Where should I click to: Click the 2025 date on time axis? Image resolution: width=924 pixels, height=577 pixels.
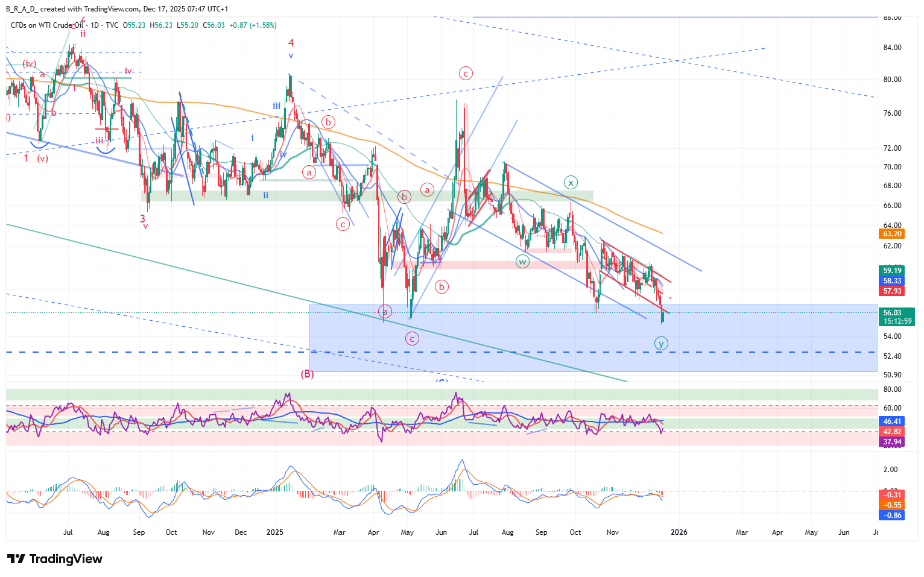[275, 532]
